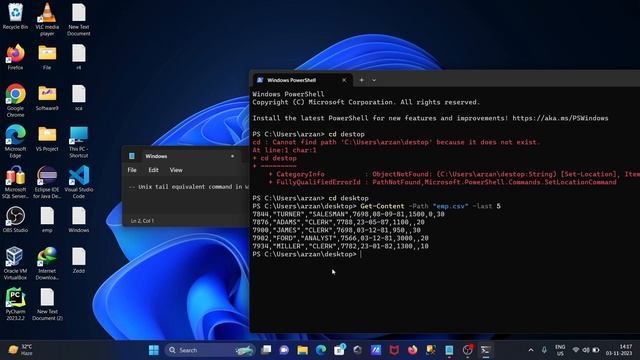Screen dimensions: 640x360
Task: Open File Explorer from the taskbar
Action: click(x=302, y=350)
